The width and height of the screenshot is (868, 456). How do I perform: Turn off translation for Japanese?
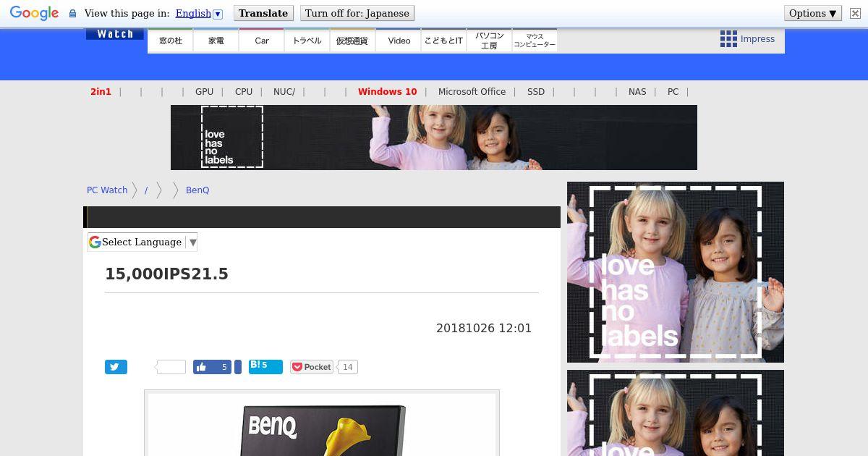[357, 13]
